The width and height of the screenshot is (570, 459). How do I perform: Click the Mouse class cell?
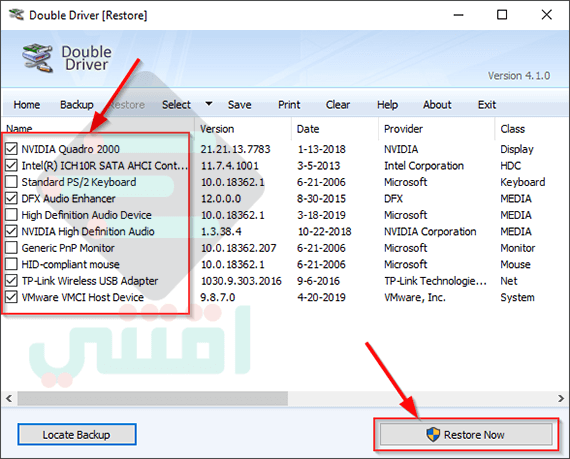[x=515, y=264]
